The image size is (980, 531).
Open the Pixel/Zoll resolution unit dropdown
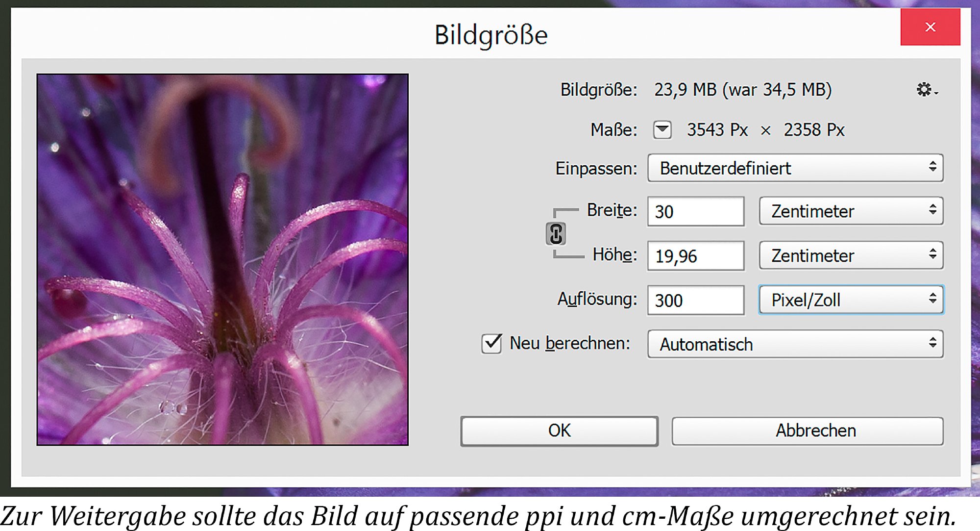coord(851,300)
